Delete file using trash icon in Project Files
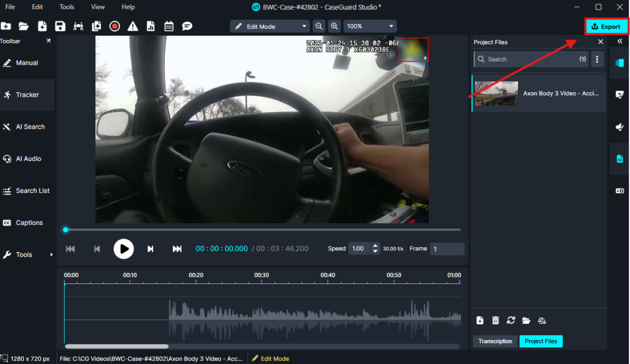Viewport: 630px width, 364px height. point(496,320)
